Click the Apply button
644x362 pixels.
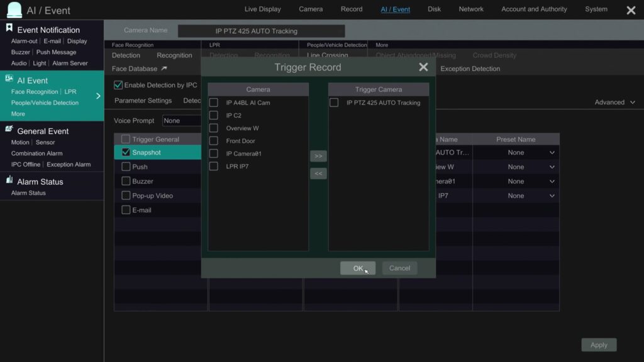tap(599, 345)
